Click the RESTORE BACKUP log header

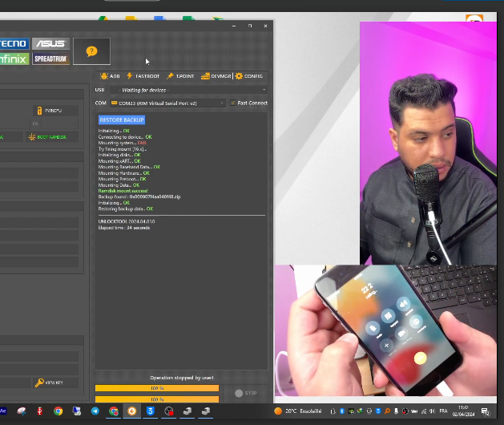click(x=122, y=120)
